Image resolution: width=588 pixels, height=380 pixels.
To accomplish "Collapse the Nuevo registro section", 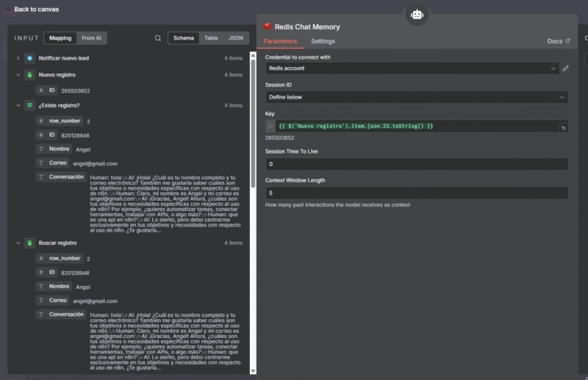I will coord(18,75).
